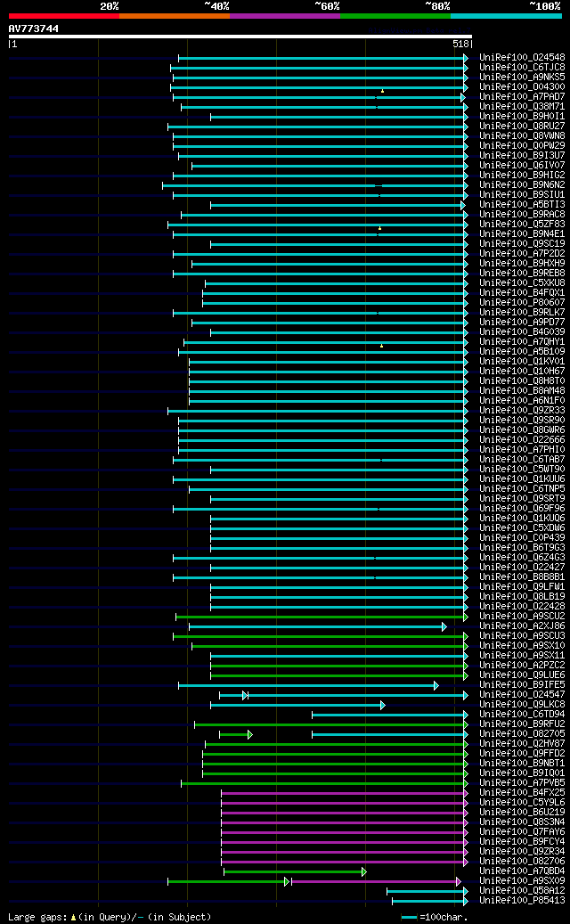Click the purple ~60% legend segment
The image size is (570, 924).
coord(285,16)
